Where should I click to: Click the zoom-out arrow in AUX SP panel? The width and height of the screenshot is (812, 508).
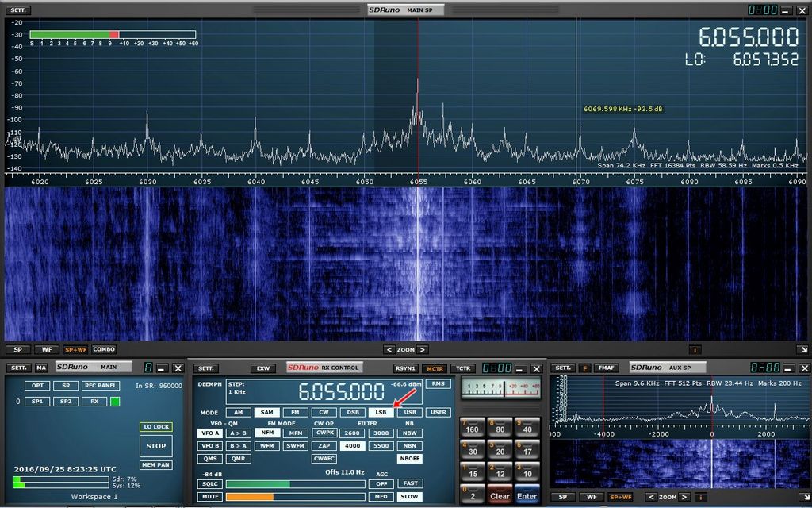(x=651, y=497)
